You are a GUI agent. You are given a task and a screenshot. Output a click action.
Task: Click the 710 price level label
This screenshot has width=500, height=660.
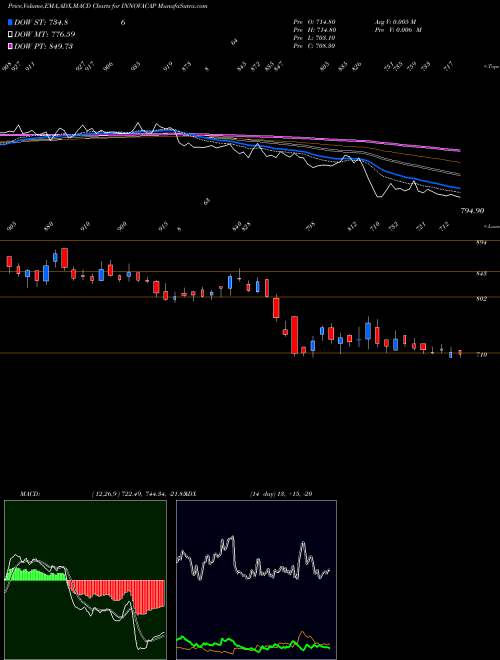[x=481, y=355]
